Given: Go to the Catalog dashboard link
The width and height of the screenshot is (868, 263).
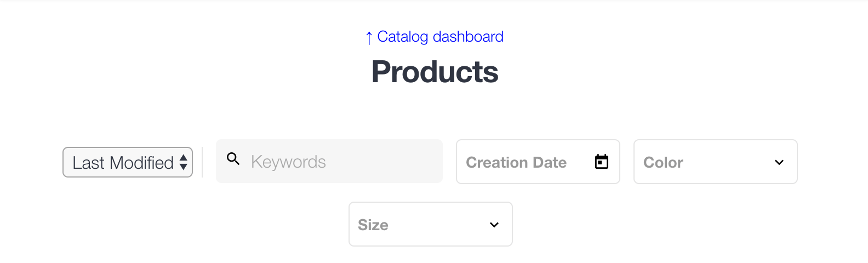Looking at the screenshot, I should (x=435, y=37).
